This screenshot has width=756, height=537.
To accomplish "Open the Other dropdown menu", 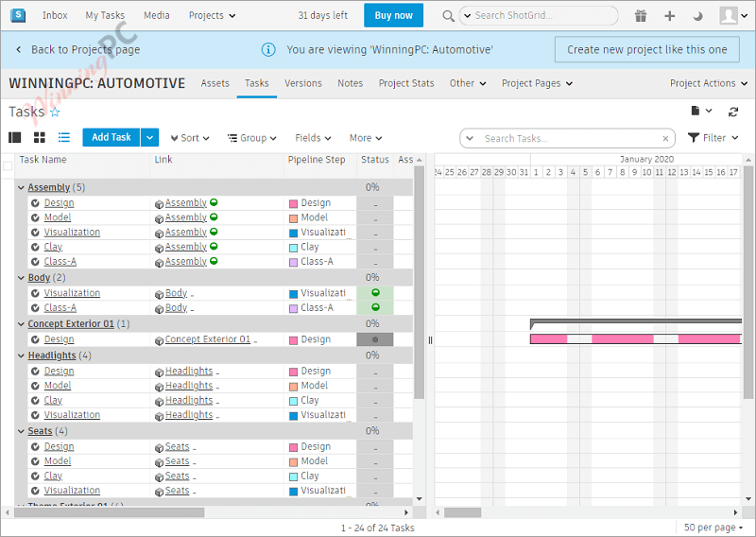I will pyautogui.click(x=468, y=83).
